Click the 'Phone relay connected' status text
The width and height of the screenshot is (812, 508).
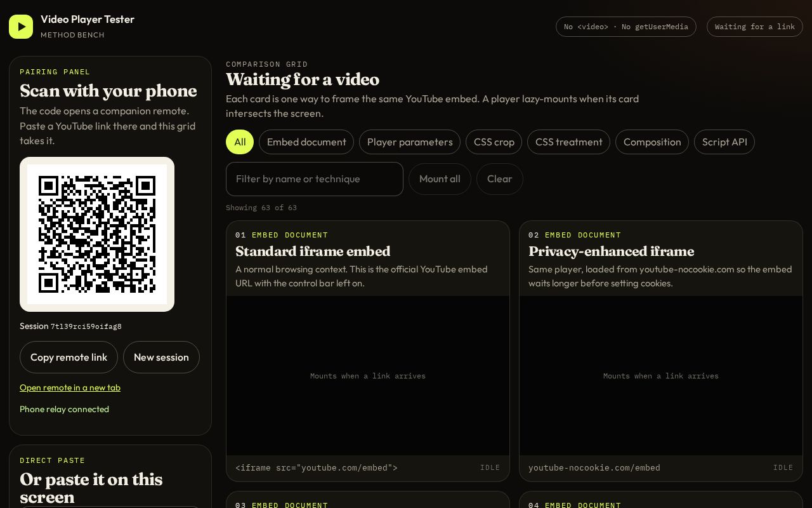64,410
